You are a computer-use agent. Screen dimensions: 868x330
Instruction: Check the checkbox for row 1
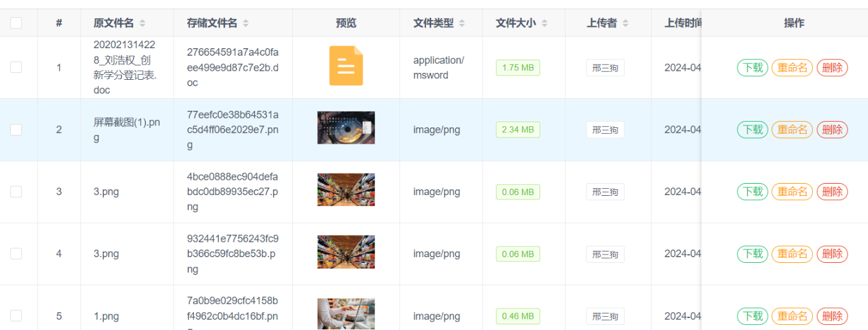[16, 67]
